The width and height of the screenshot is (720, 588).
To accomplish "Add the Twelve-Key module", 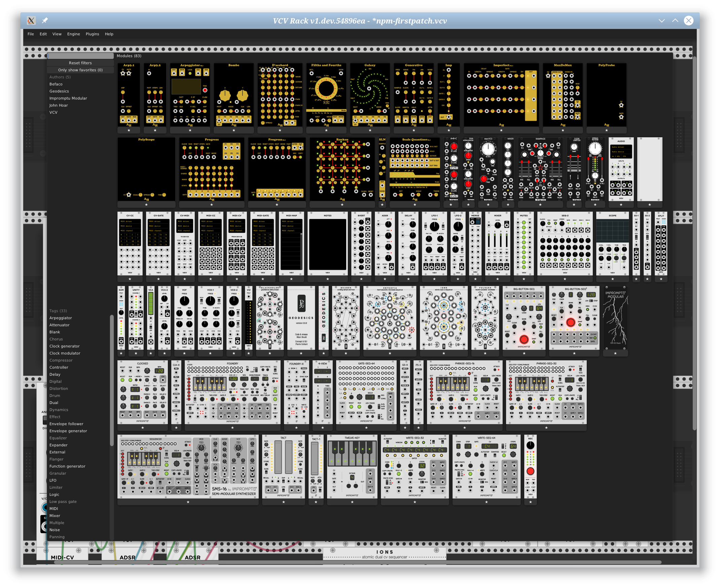I will (352, 467).
